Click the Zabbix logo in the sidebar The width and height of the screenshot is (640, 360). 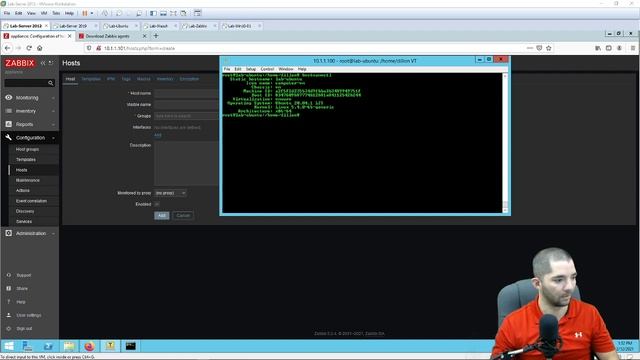pos(19,63)
